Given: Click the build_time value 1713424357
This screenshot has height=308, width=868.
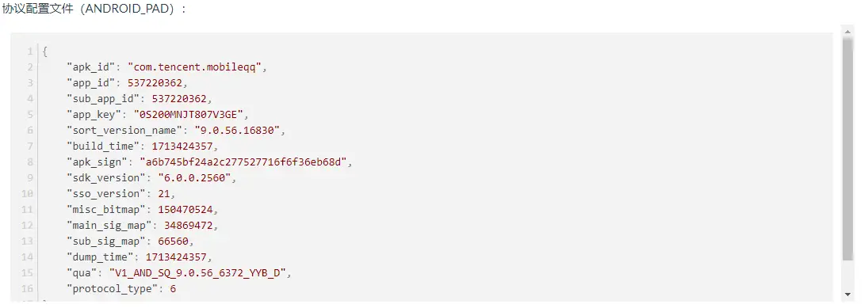Looking at the screenshot, I should [x=182, y=146].
